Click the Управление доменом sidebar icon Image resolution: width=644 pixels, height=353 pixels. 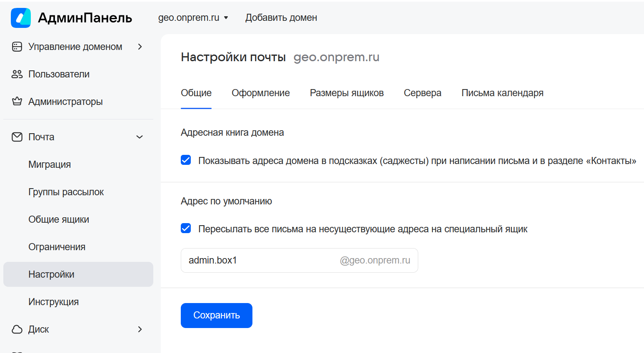click(17, 47)
